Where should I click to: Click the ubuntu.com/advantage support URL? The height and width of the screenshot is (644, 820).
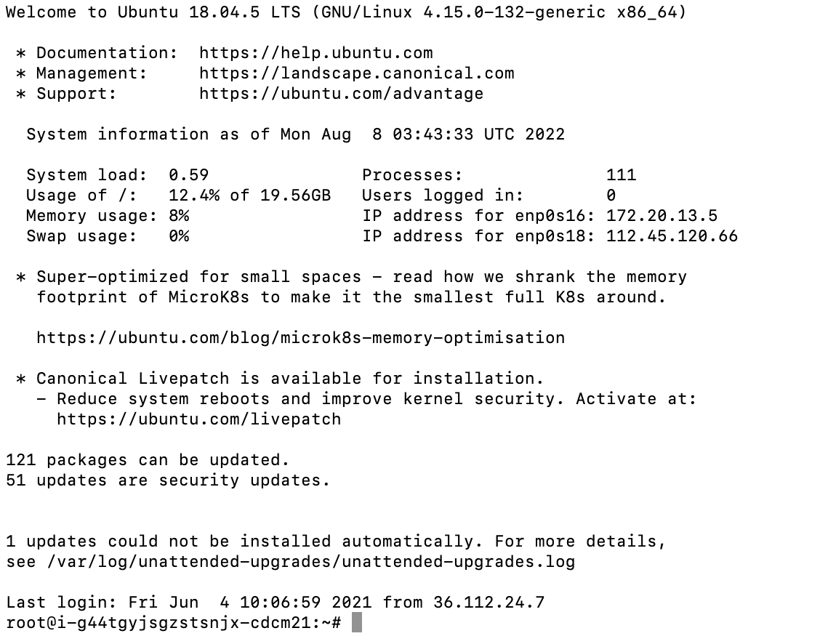[x=341, y=94]
